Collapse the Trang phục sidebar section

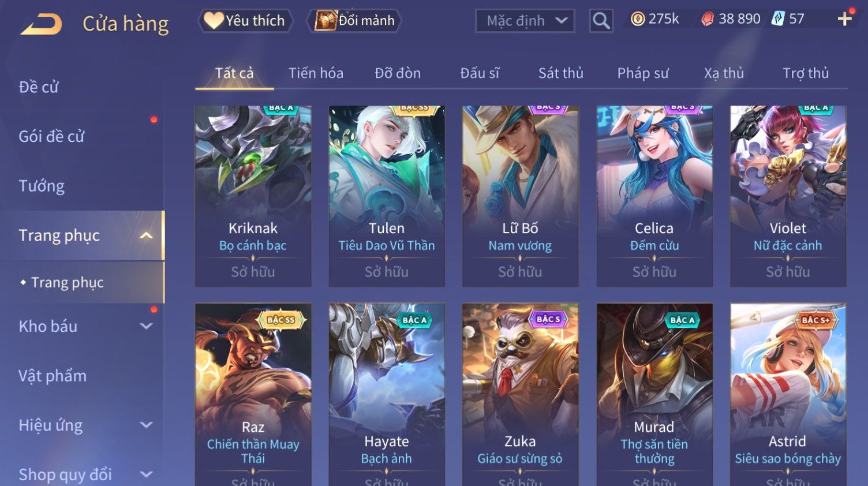click(147, 235)
